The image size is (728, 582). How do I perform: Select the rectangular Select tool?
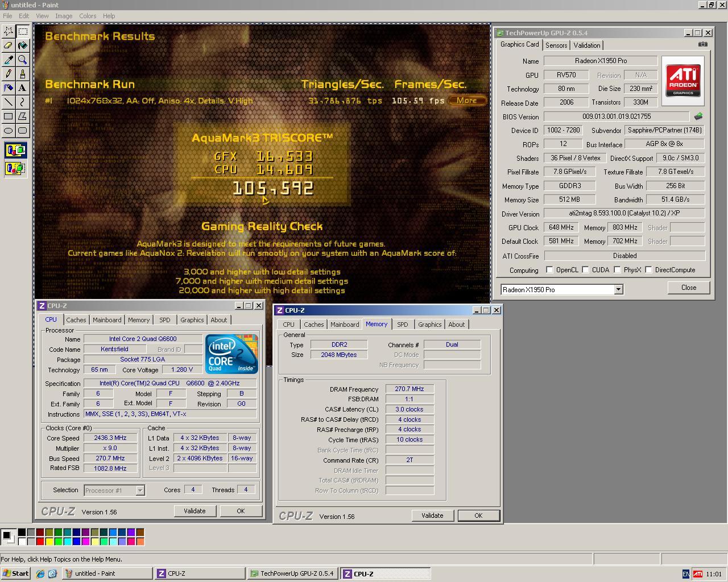pos(23,31)
